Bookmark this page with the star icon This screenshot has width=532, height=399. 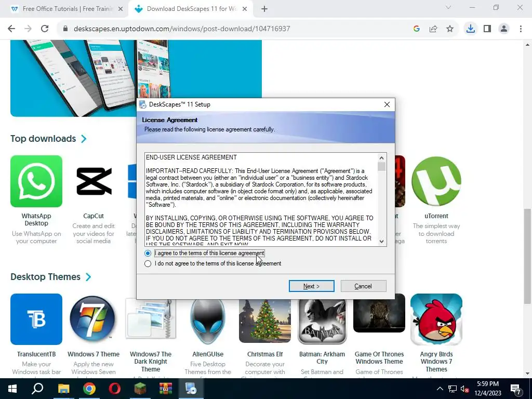(450, 29)
